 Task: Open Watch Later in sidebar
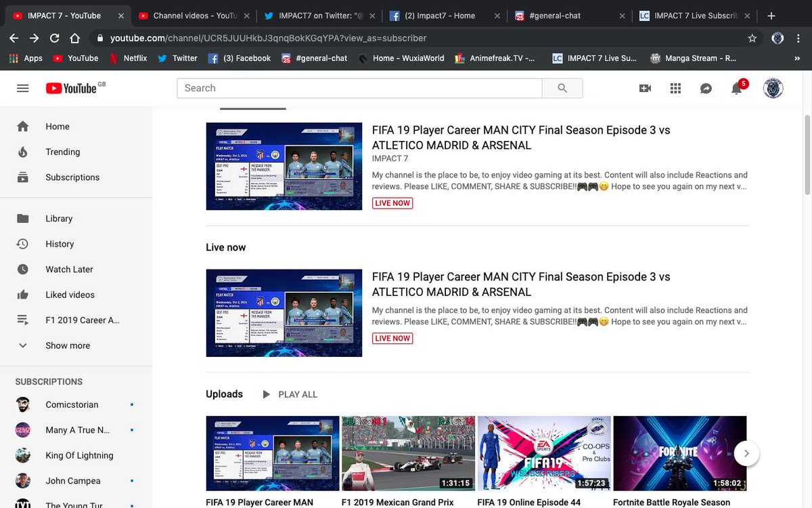click(x=76, y=270)
